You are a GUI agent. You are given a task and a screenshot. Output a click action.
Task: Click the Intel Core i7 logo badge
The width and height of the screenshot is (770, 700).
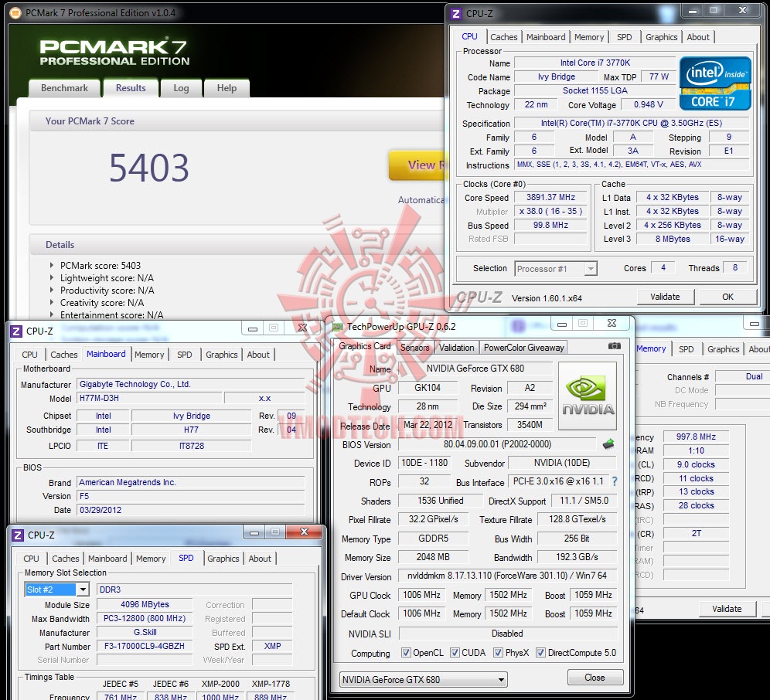715,83
